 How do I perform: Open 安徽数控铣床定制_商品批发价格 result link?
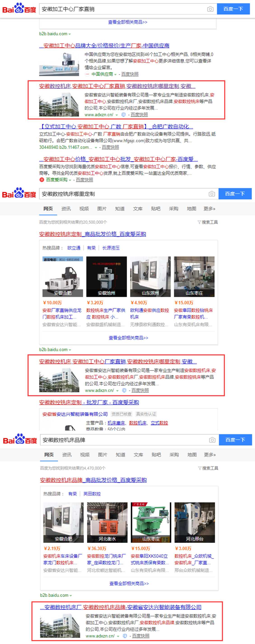coord(93,234)
